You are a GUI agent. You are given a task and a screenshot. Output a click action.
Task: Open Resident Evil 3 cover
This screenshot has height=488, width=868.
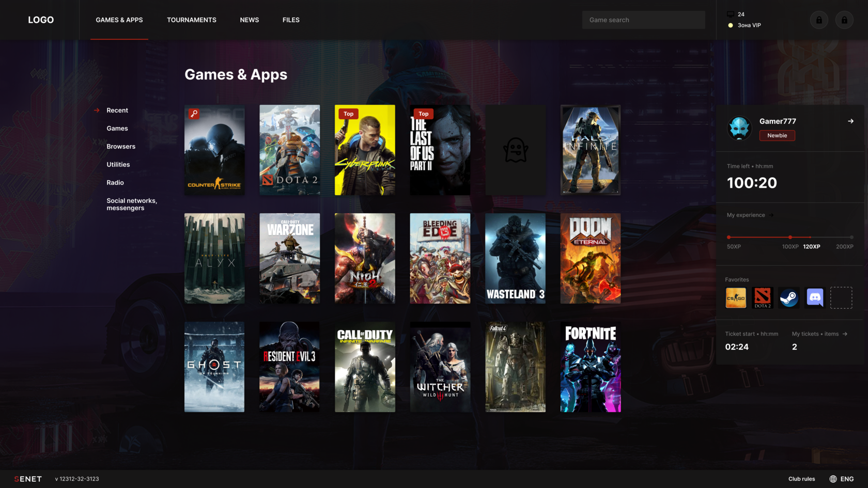[290, 367]
